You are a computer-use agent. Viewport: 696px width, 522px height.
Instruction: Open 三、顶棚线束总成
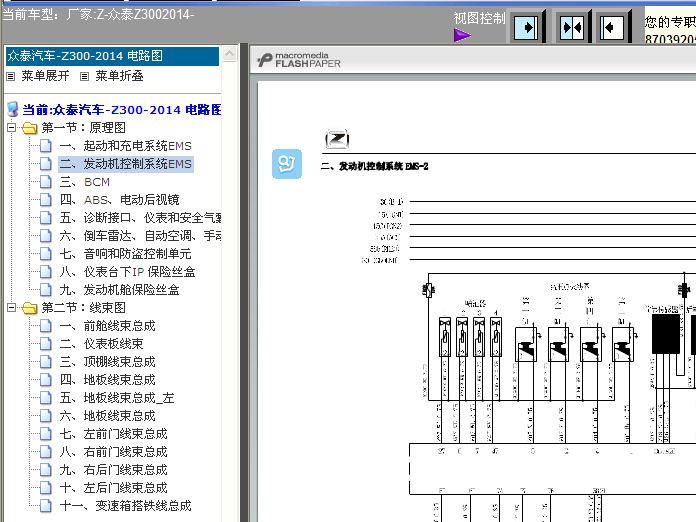pyautogui.click(x=107, y=362)
